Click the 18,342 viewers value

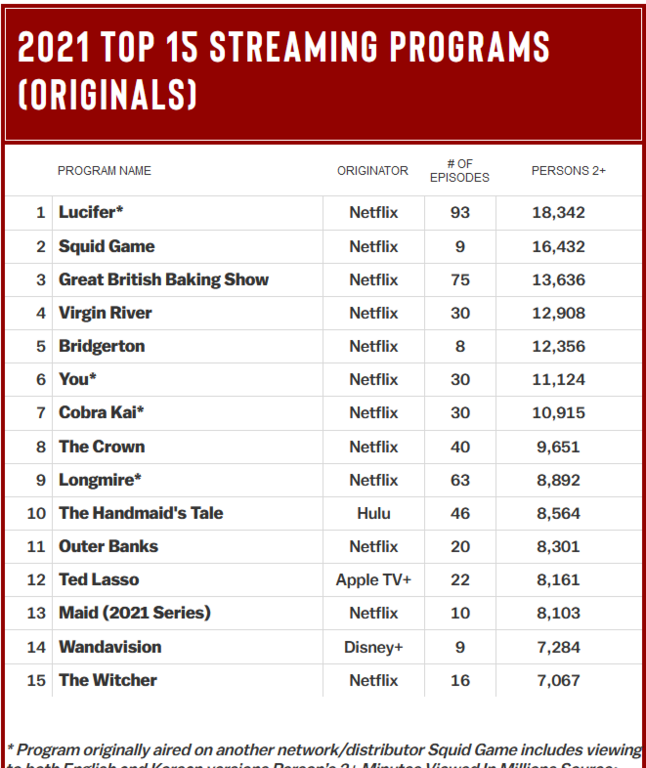tap(558, 213)
